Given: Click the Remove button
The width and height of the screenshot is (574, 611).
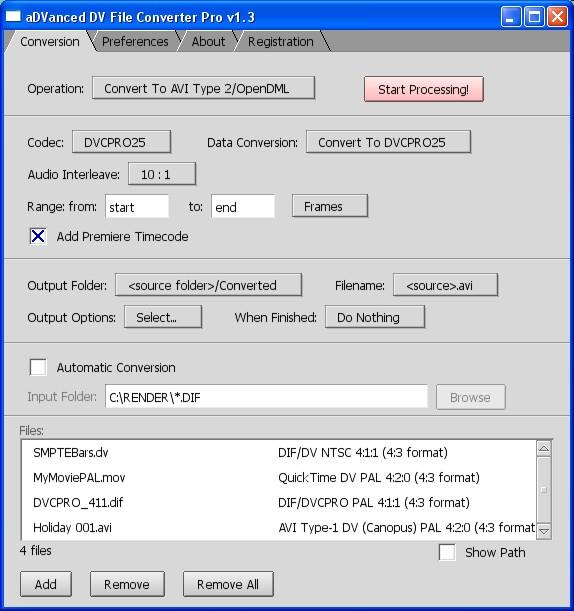Looking at the screenshot, I should pos(127,584).
